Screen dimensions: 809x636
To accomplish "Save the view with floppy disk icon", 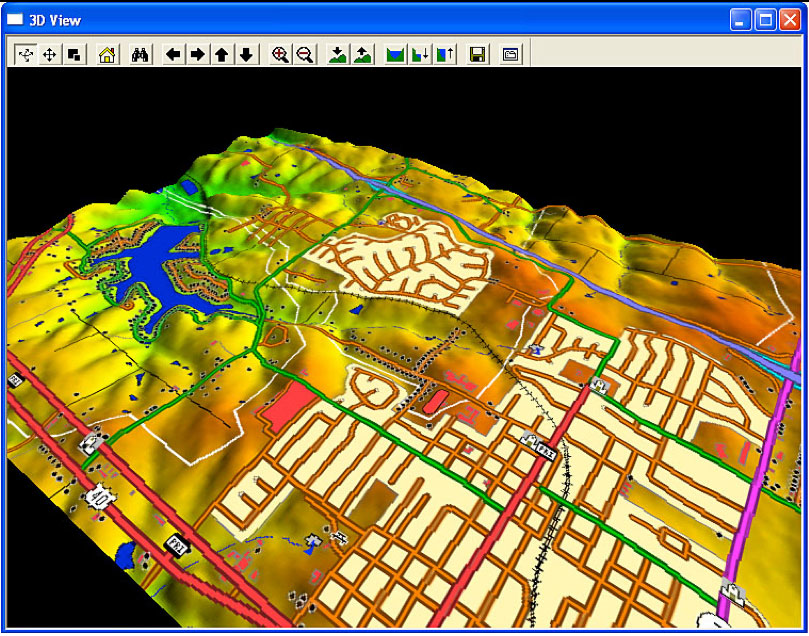I will coord(478,55).
